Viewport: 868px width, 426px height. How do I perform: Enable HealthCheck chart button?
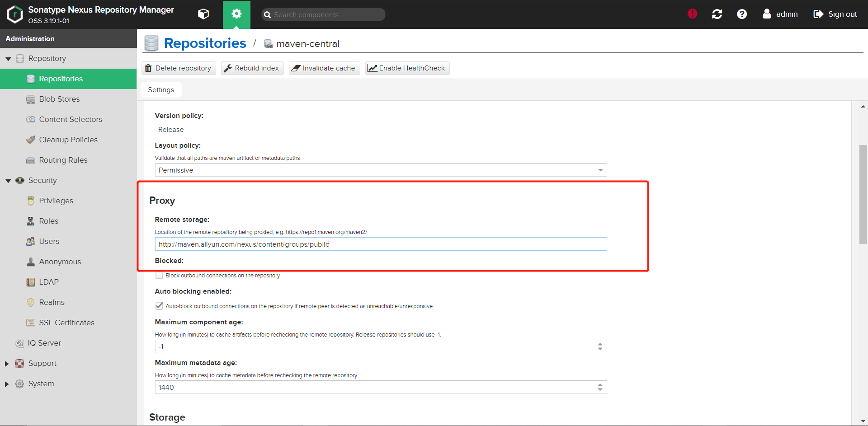[x=407, y=68]
